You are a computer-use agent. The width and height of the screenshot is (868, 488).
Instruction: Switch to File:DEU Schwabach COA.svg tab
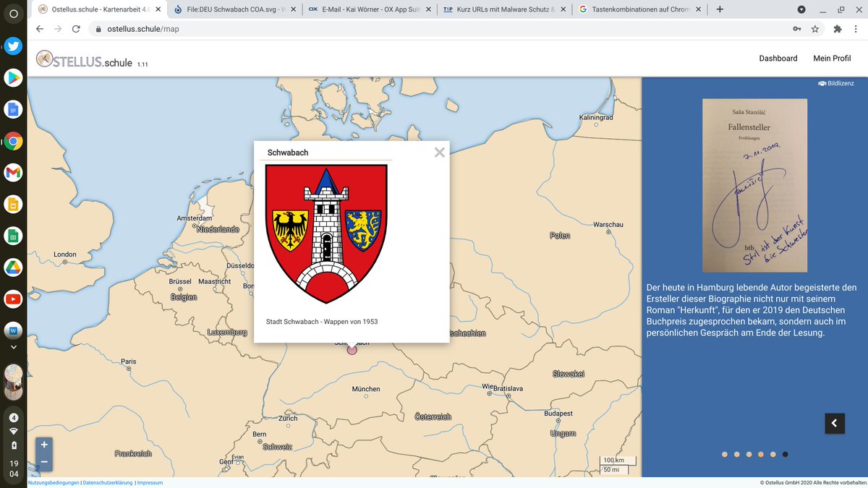236,9
